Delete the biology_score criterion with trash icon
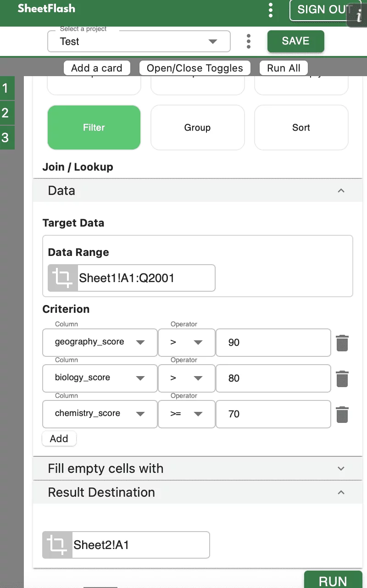 pos(342,378)
